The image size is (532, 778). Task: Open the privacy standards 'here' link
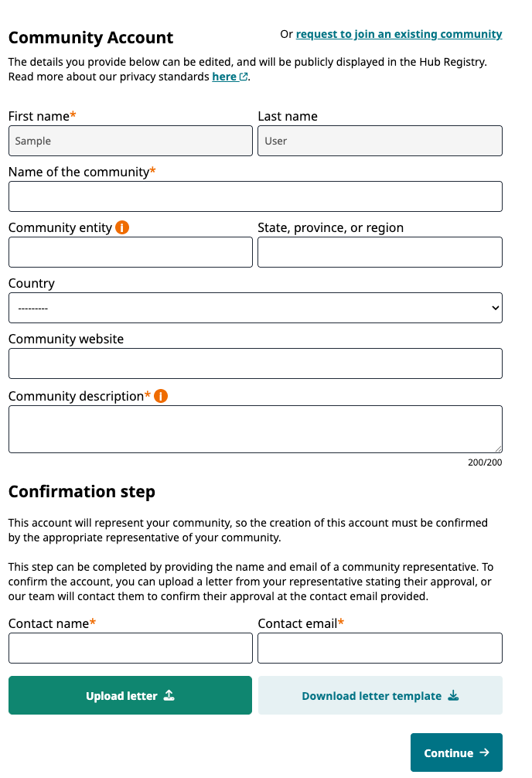click(224, 77)
